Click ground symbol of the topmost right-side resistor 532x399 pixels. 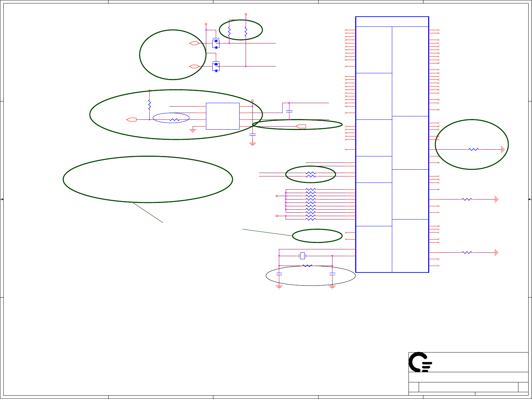pos(503,149)
